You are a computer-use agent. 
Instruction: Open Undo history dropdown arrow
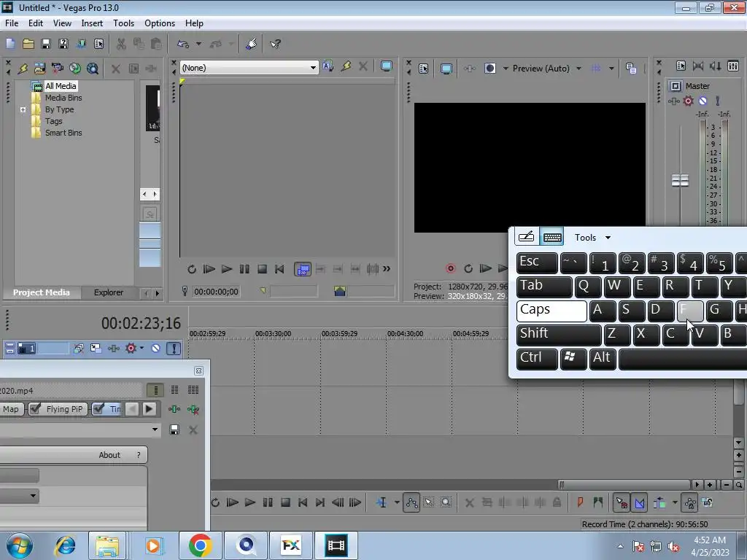tap(198, 44)
